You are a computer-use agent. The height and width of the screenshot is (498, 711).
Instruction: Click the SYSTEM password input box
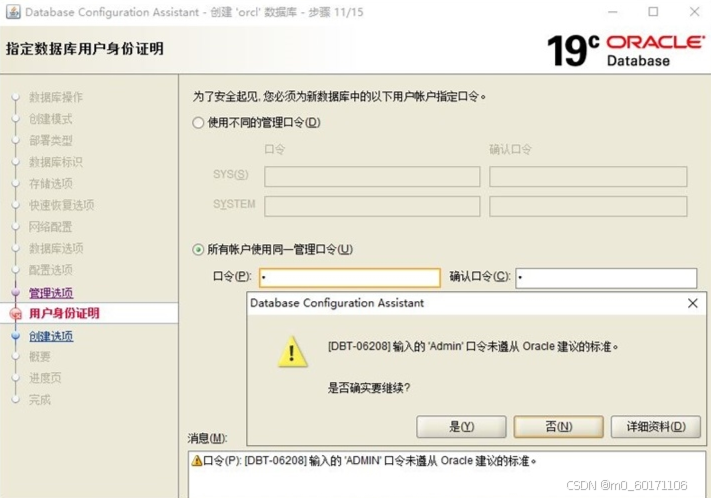(x=372, y=206)
